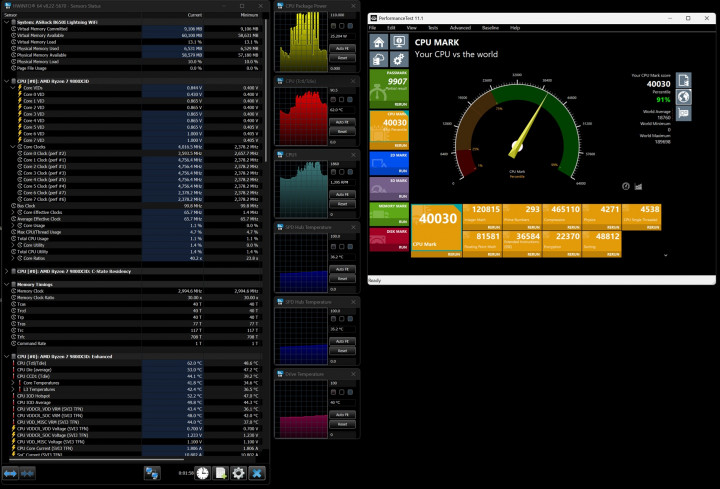The width and height of the screenshot is (720, 489).
Task: Switch to the gauge view icon below the dial
Action: pos(625,186)
